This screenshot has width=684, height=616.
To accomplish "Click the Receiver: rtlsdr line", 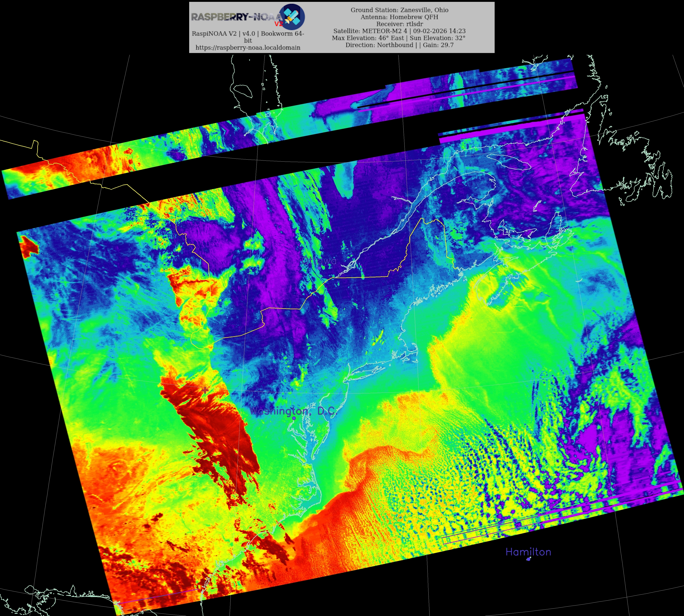I will click(399, 24).
